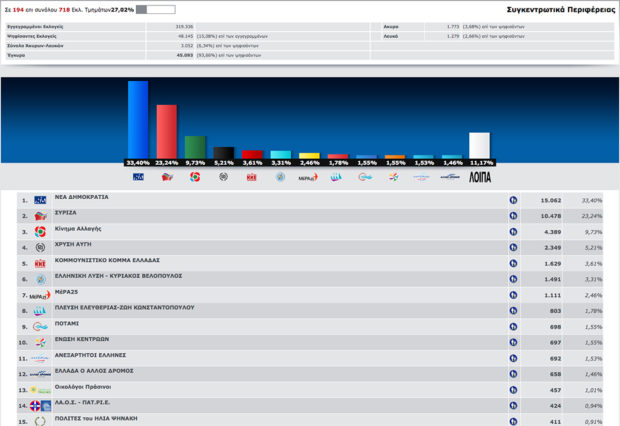Screen dimensions: 620x426
Task: Click the ΣΥΡΙΖΑ logo in results list
Action: pyautogui.click(x=40, y=216)
